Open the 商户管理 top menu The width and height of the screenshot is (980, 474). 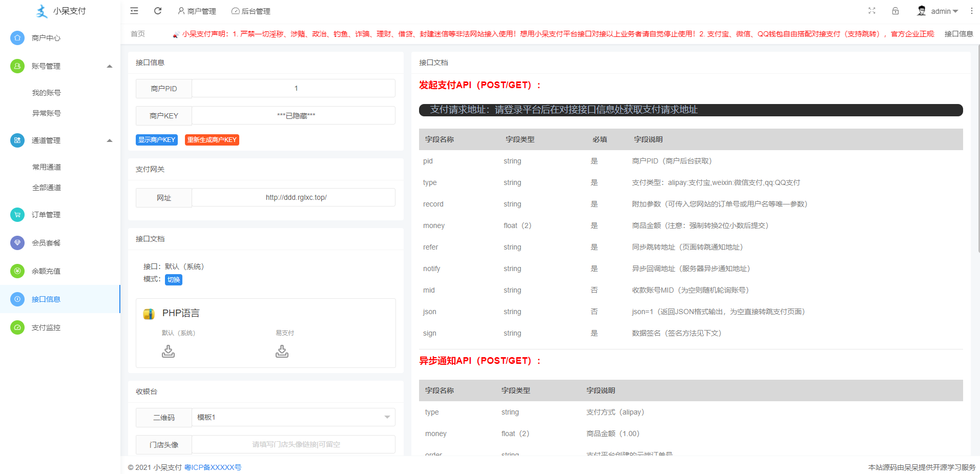(197, 11)
